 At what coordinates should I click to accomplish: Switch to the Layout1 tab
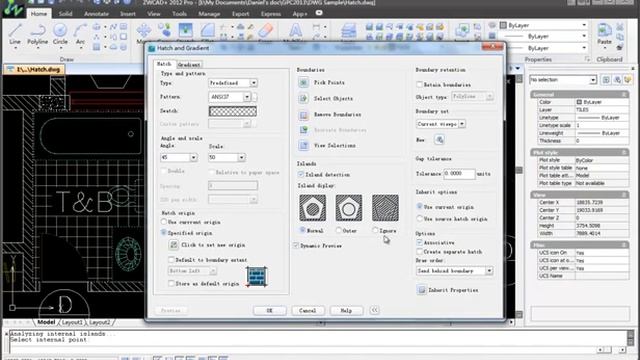click(72, 322)
